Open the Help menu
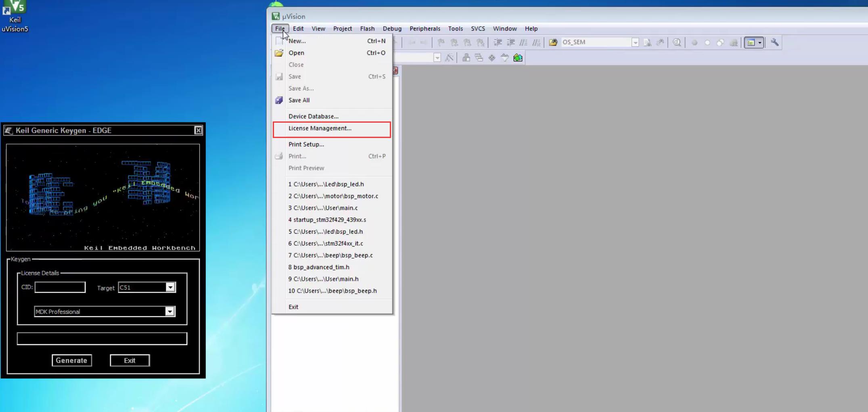The height and width of the screenshot is (412, 868). 531,29
